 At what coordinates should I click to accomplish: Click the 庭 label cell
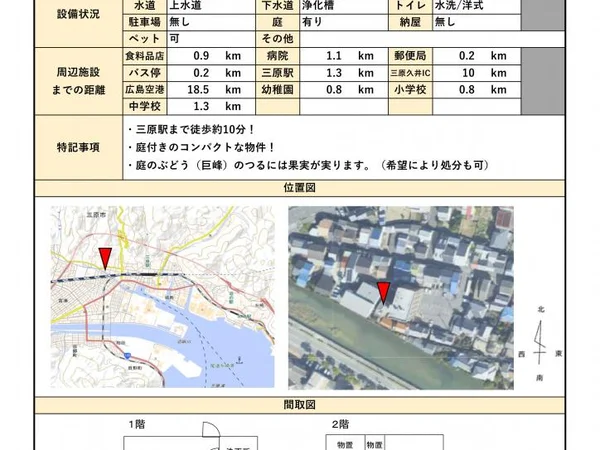[x=277, y=22]
